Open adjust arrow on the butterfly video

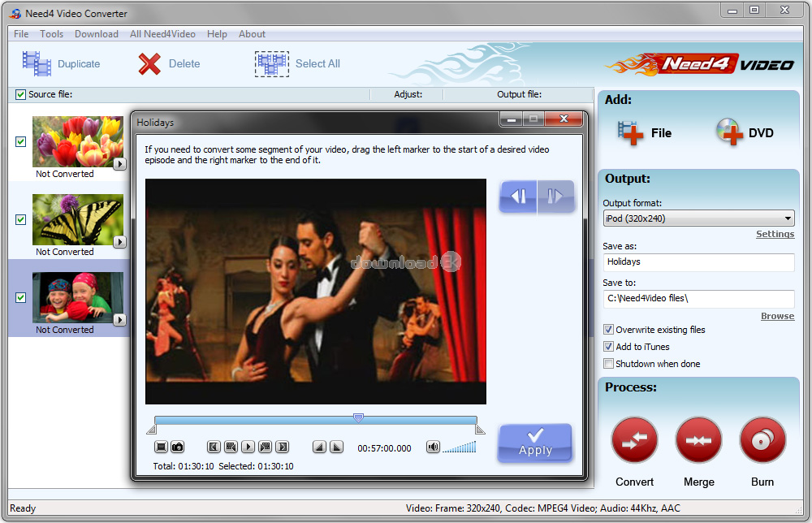point(119,242)
